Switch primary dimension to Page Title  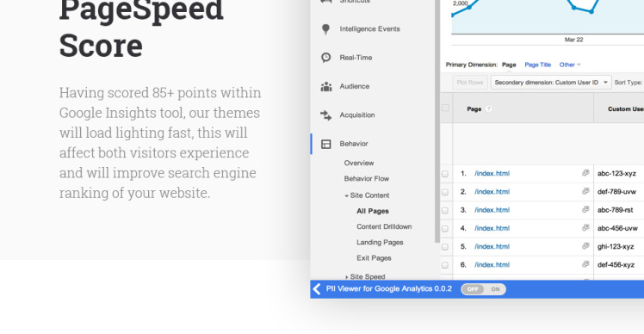coord(537,65)
